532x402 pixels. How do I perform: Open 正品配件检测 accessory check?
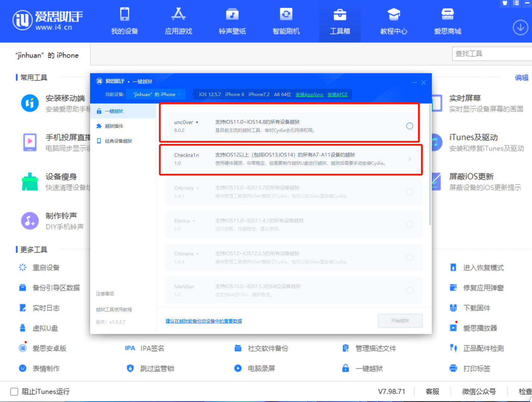coord(477,348)
